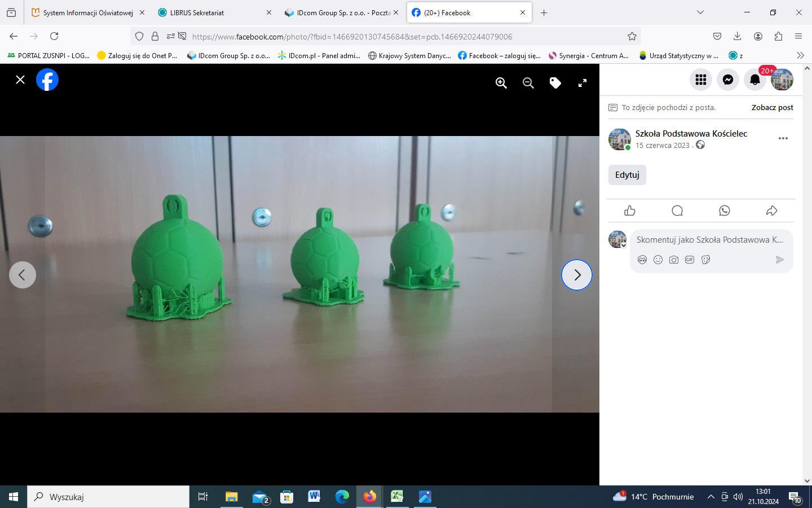Close the photo viewer
Image resolution: width=812 pixels, height=508 pixels.
pyautogui.click(x=20, y=80)
